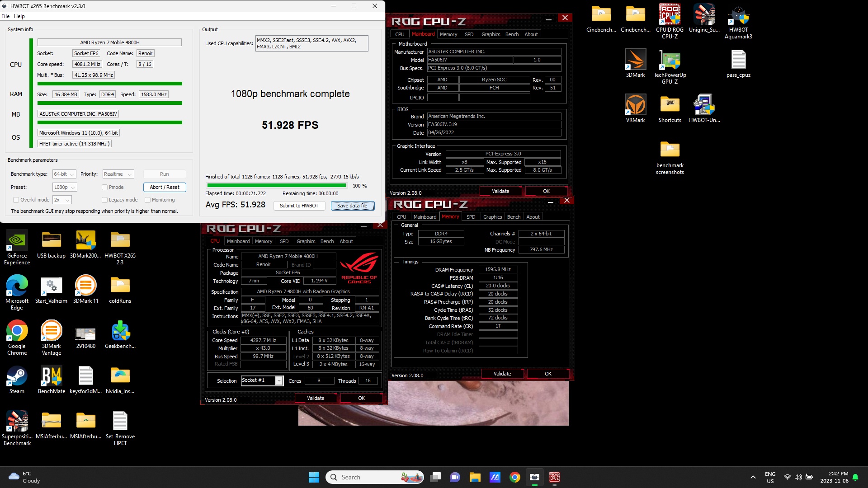This screenshot has height=488, width=868.
Task: Switch to SPD tab in Mainboard CPU-Z window
Action: point(469,34)
